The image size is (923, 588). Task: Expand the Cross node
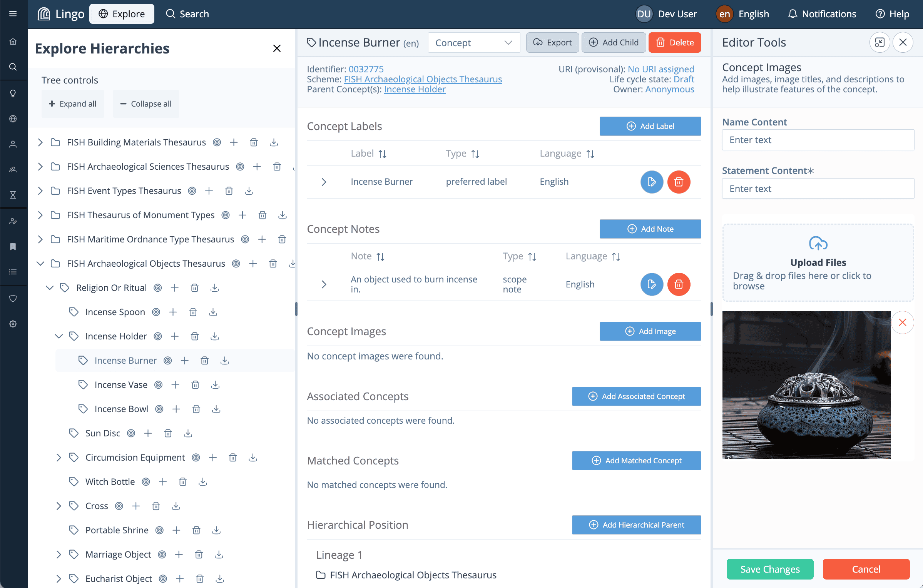tap(59, 506)
